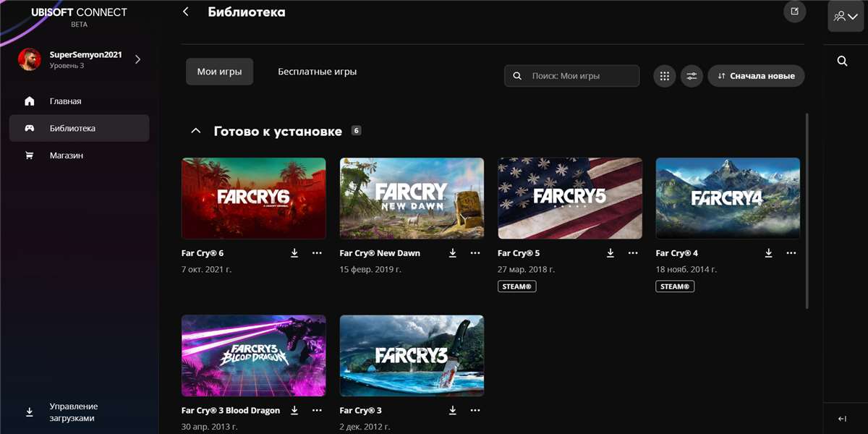Click the share/external window icon near Библиотека header
The width and height of the screenshot is (868, 434).
click(x=795, y=12)
